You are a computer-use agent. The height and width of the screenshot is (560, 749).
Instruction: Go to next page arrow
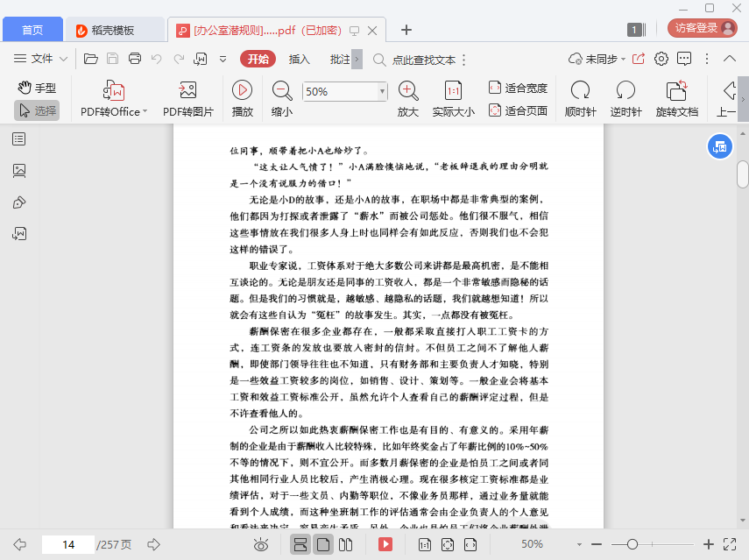(154, 544)
